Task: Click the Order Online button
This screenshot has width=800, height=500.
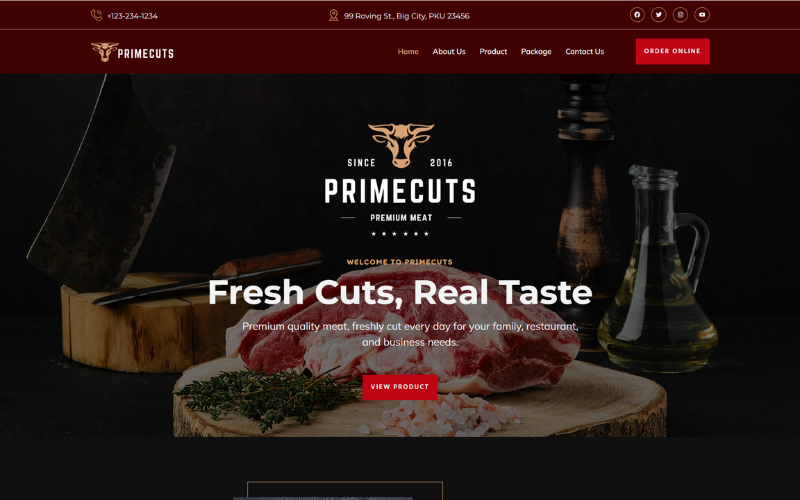Action: click(672, 52)
